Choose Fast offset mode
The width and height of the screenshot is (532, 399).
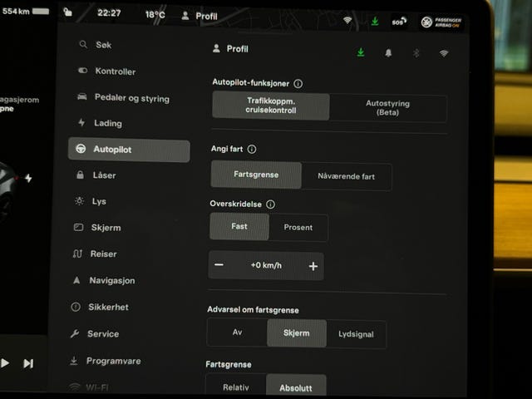click(239, 226)
